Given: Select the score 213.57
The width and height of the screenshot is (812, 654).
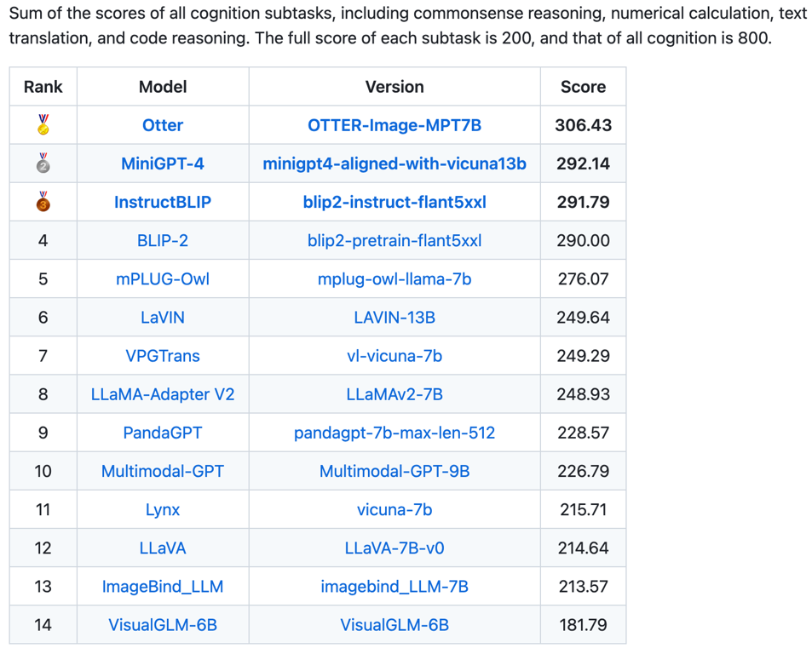Looking at the screenshot, I should point(583,587).
